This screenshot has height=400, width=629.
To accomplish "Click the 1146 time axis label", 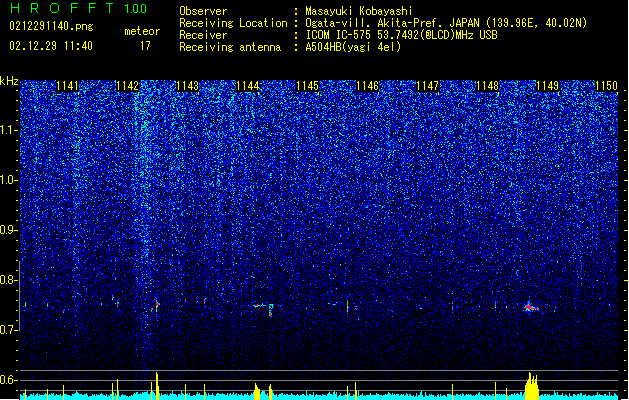I will (x=367, y=86).
